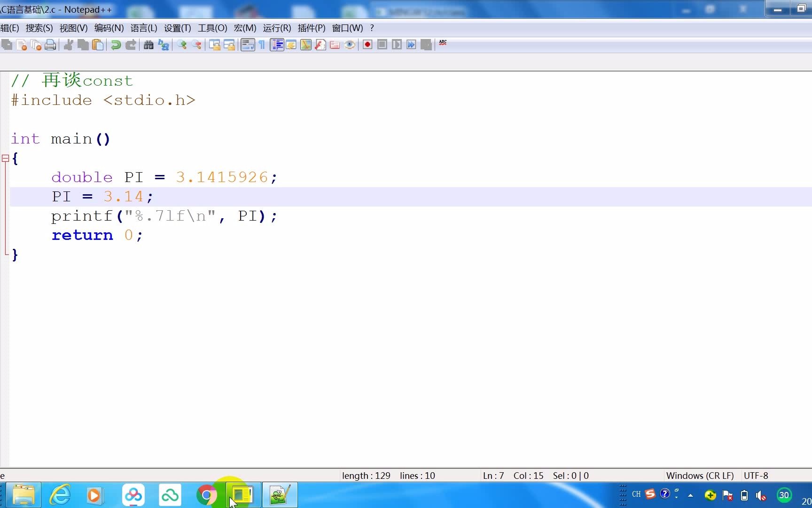Click the return keyword
812x508 pixels.
tap(82, 235)
